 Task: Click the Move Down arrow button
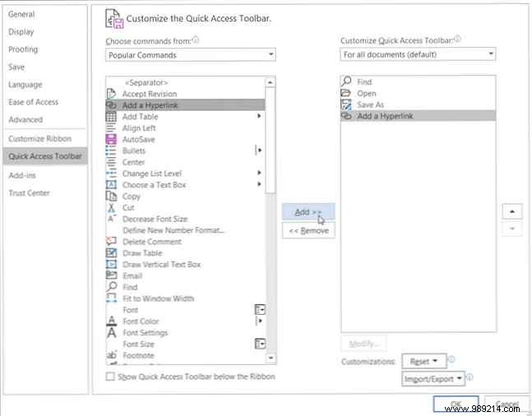pos(512,229)
